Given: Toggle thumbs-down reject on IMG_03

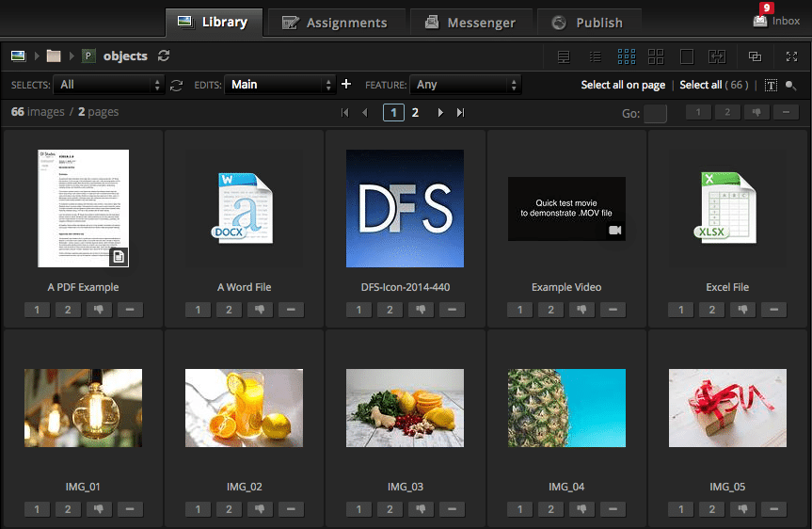Looking at the screenshot, I should [422, 509].
